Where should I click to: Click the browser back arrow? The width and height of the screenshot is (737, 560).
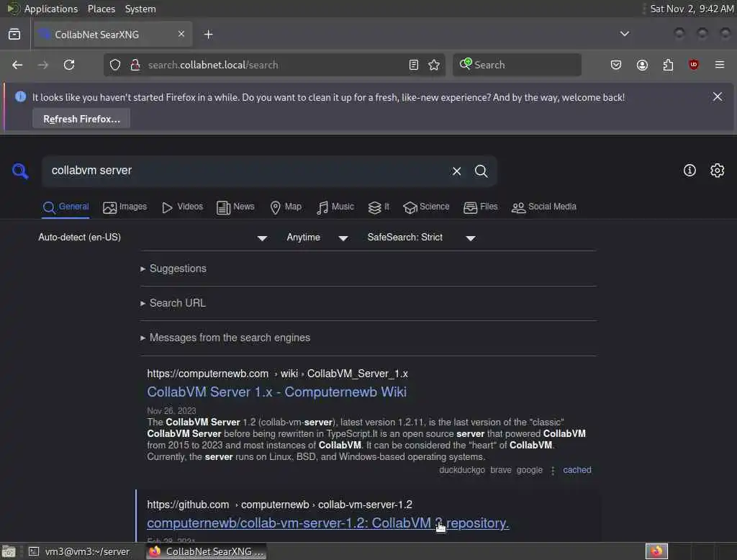[x=17, y=65]
